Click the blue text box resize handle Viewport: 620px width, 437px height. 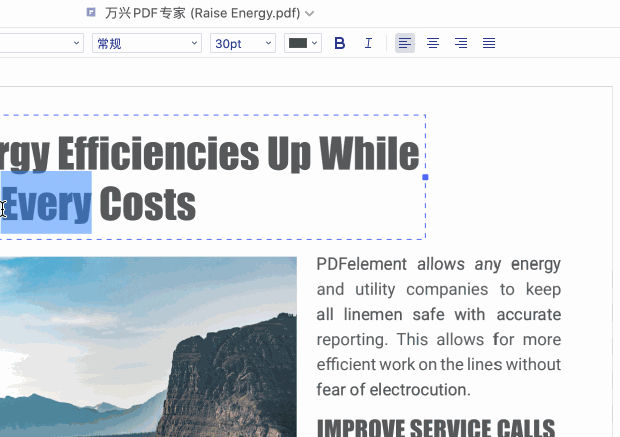(425, 177)
